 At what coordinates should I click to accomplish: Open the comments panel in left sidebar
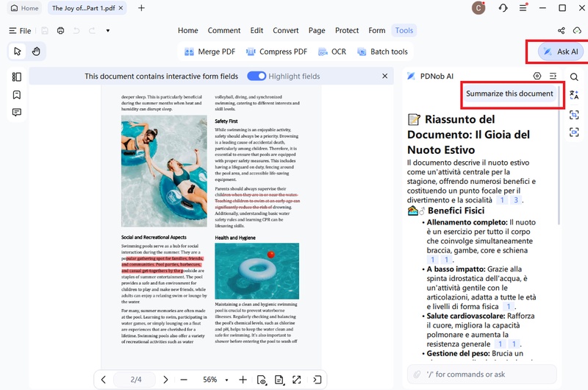(x=16, y=112)
